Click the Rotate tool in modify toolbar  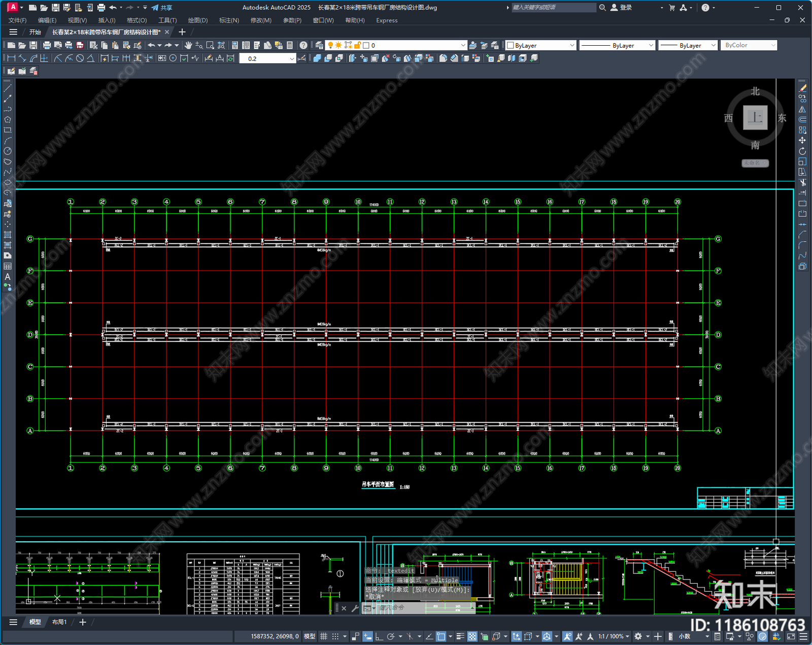coord(802,151)
